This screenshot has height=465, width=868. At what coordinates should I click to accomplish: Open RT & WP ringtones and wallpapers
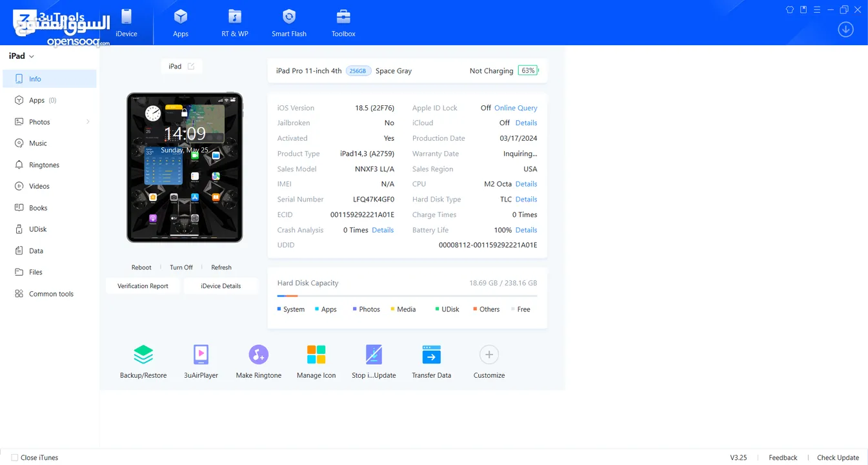tap(235, 23)
